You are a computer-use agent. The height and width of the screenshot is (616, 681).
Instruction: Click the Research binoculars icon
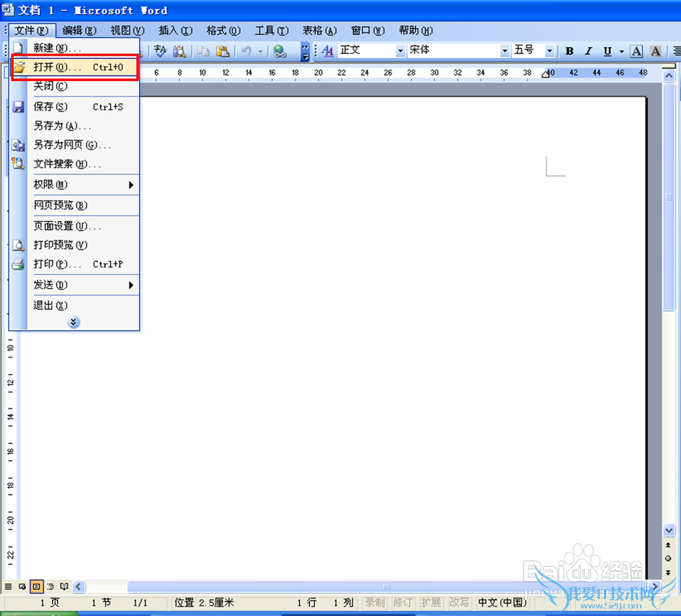click(179, 51)
